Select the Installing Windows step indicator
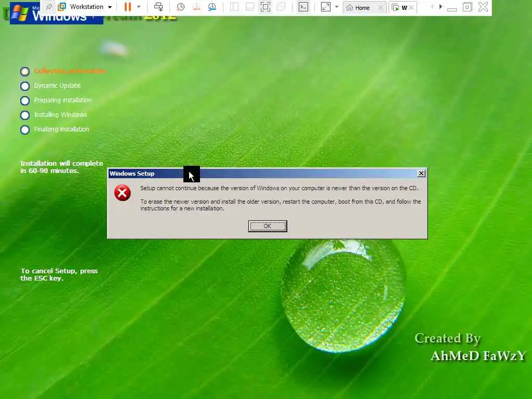Image resolution: width=532 pixels, height=399 pixels. tap(25, 115)
